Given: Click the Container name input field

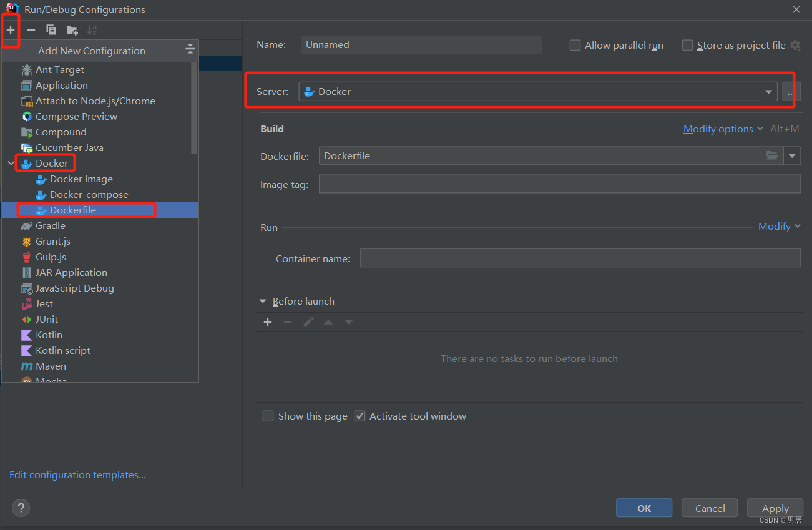Looking at the screenshot, I should click(x=580, y=258).
